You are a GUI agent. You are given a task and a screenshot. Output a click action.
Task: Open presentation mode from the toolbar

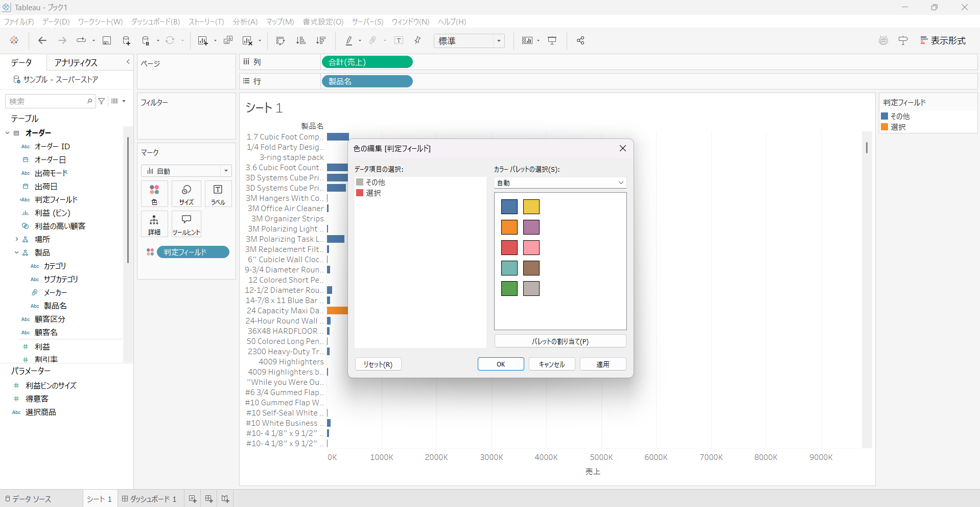tap(552, 41)
